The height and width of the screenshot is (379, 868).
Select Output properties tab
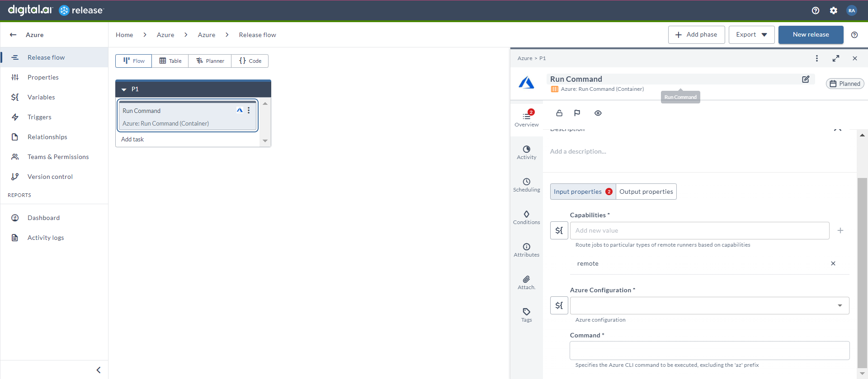click(646, 192)
